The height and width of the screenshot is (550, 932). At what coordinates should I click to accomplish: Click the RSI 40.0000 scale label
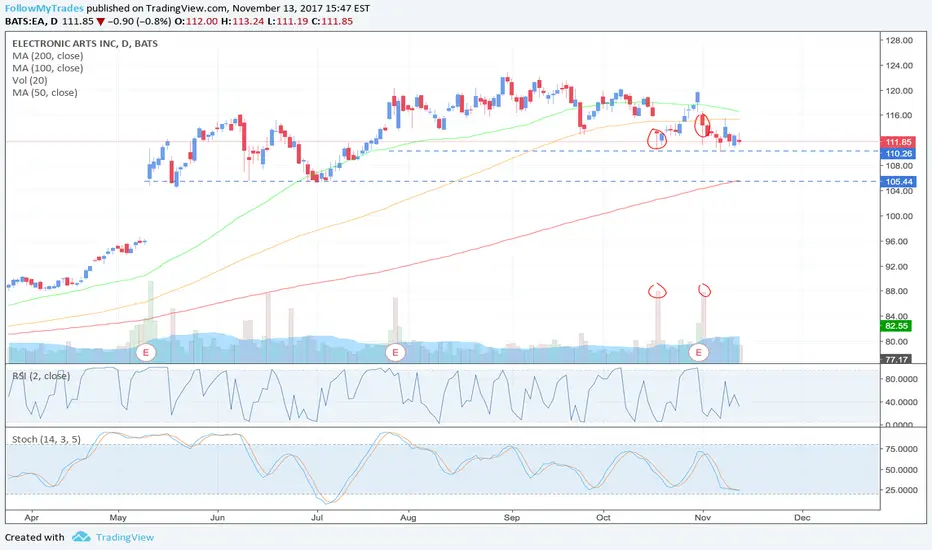tap(901, 402)
